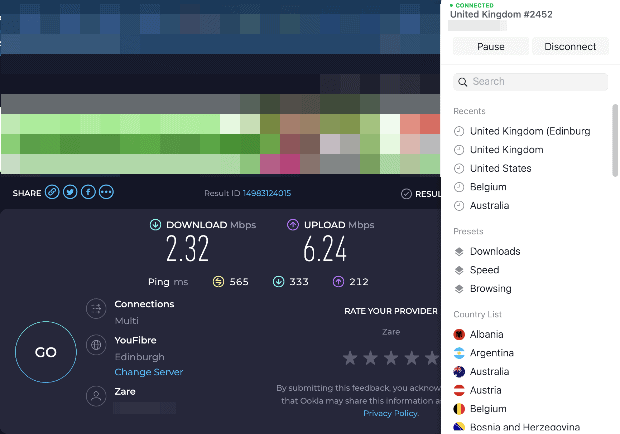Click the Search field in VPN panel

point(530,82)
